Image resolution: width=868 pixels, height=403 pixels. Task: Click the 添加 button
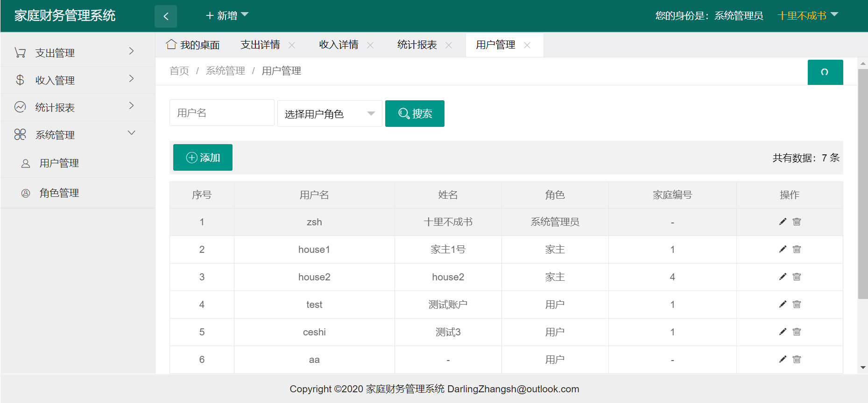pos(203,158)
